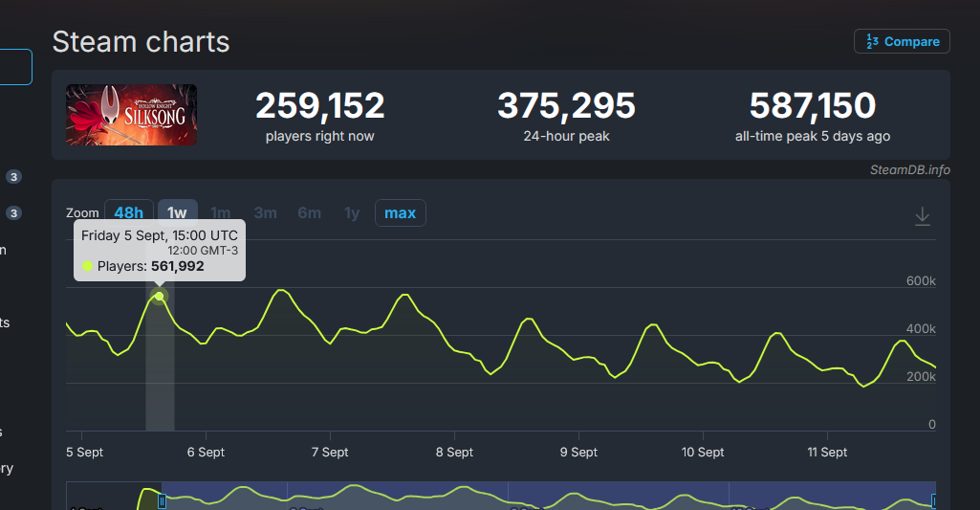
Task: Click the Players: 561,992 tooltip value
Action: pyautogui.click(x=151, y=266)
